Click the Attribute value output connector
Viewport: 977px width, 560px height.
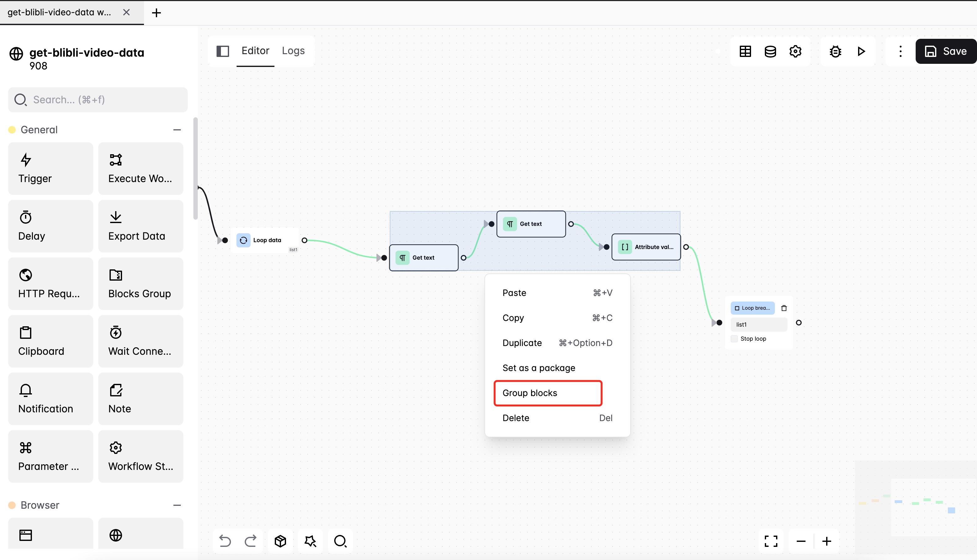point(686,247)
